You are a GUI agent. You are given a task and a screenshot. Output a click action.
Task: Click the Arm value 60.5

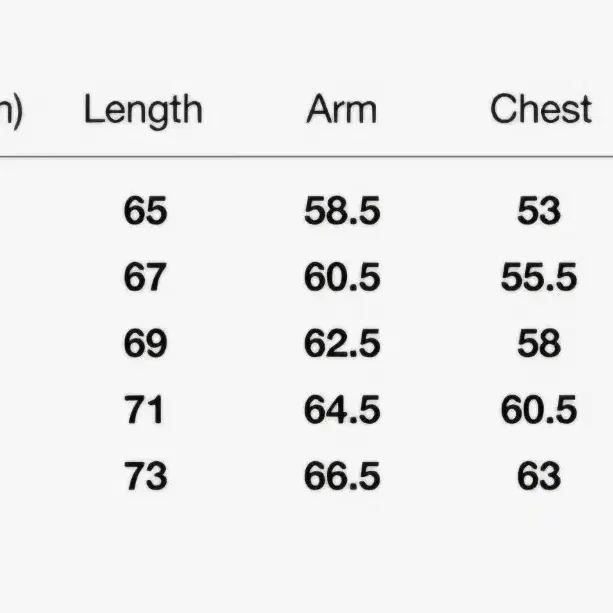click(342, 277)
